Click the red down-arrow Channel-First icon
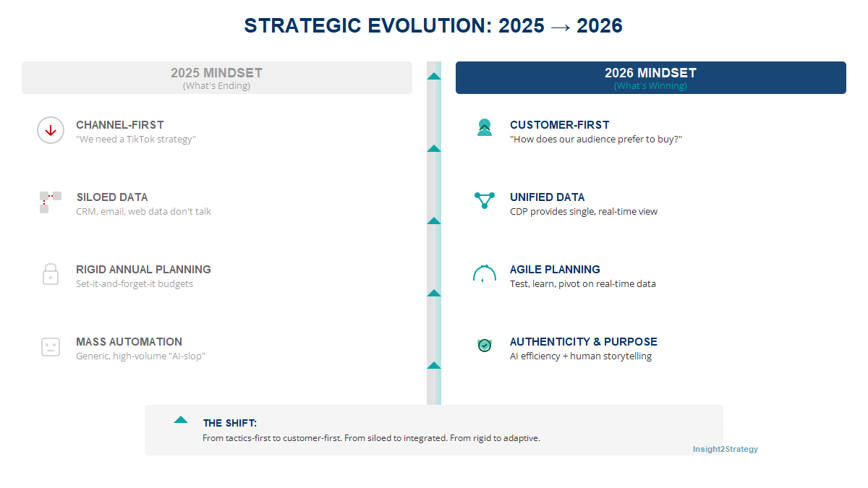Screen dimensions: 868x488 pos(51,130)
